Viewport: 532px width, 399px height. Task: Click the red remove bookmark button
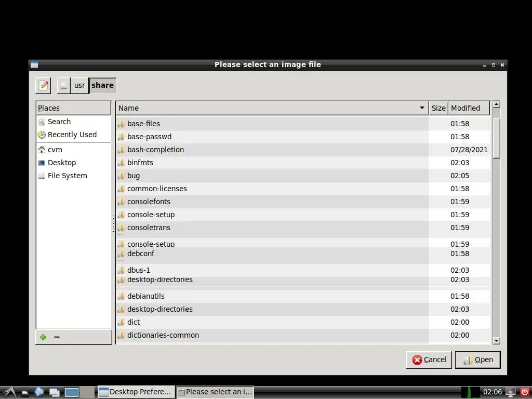[57, 337]
